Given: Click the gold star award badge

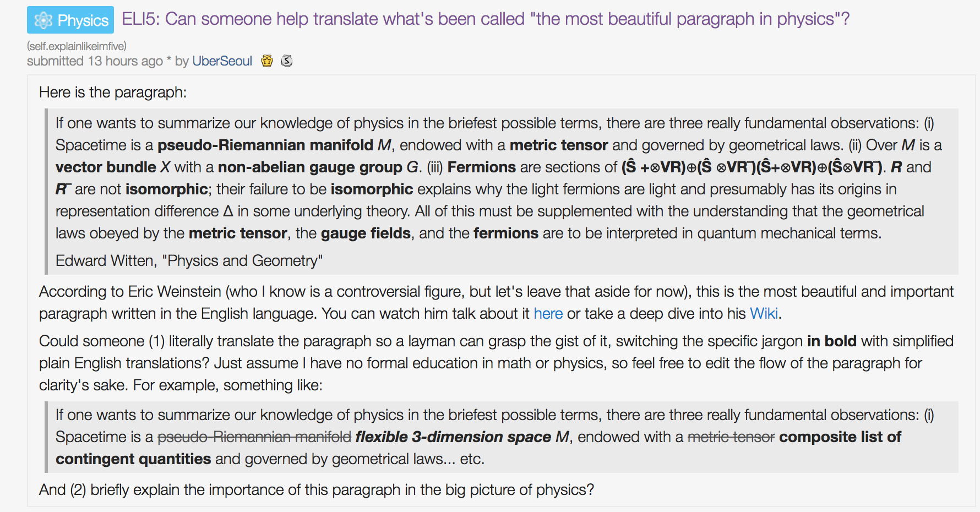Looking at the screenshot, I should (x=267, y=61).
